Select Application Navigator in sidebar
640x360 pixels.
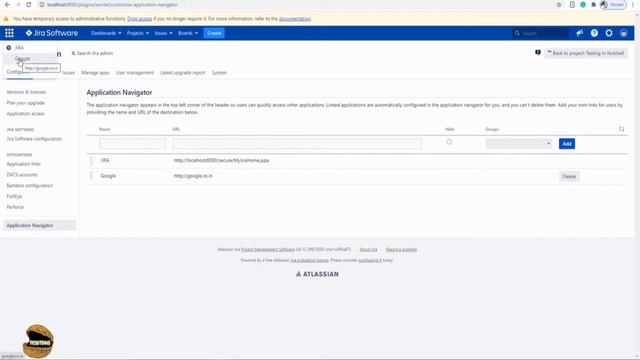(40, 225)
